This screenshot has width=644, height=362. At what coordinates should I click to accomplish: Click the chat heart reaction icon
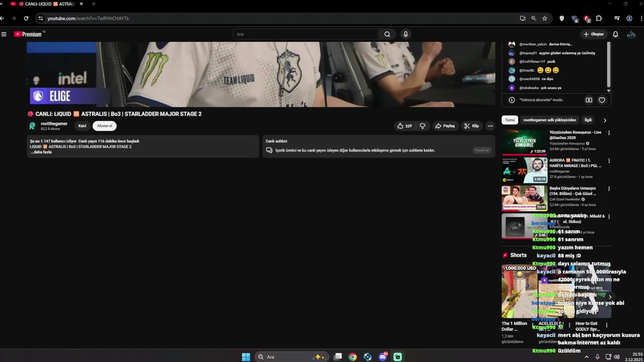coord(602,100)
